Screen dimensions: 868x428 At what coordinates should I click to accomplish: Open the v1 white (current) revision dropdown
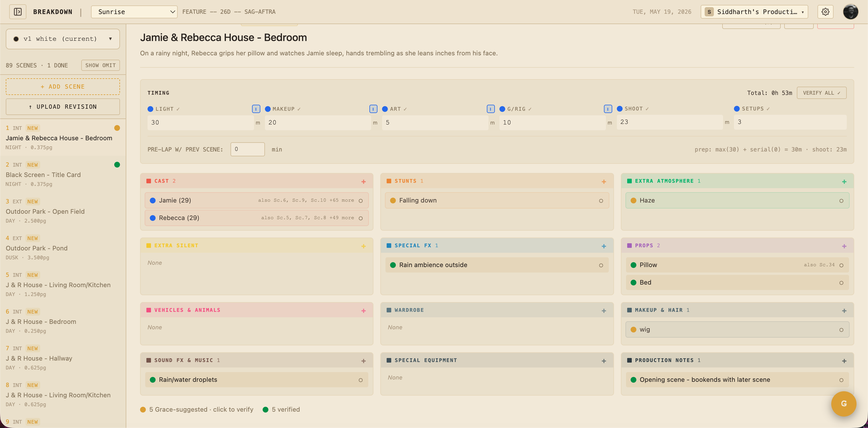point(63,39)
